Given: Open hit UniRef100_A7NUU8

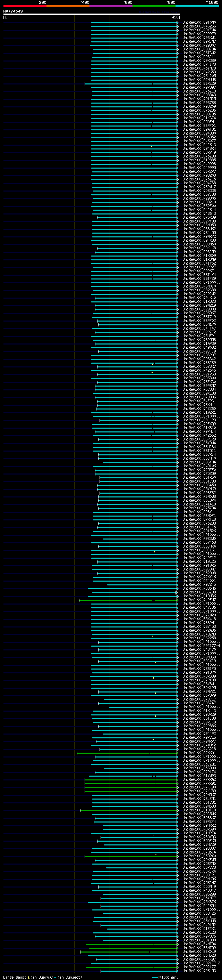Looking at the screenshot, I should coord(199,80).
